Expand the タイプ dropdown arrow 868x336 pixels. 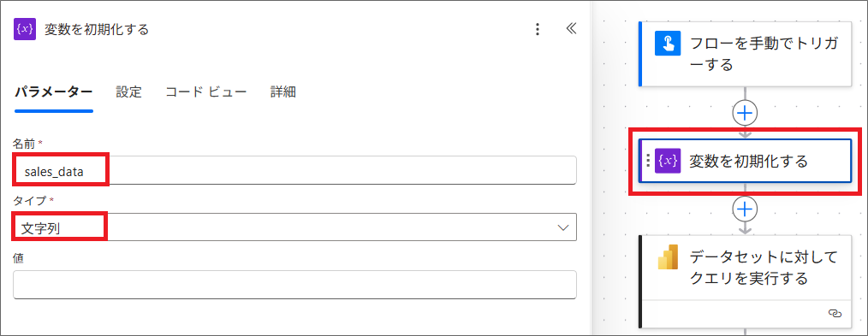(x=563, y=227)
